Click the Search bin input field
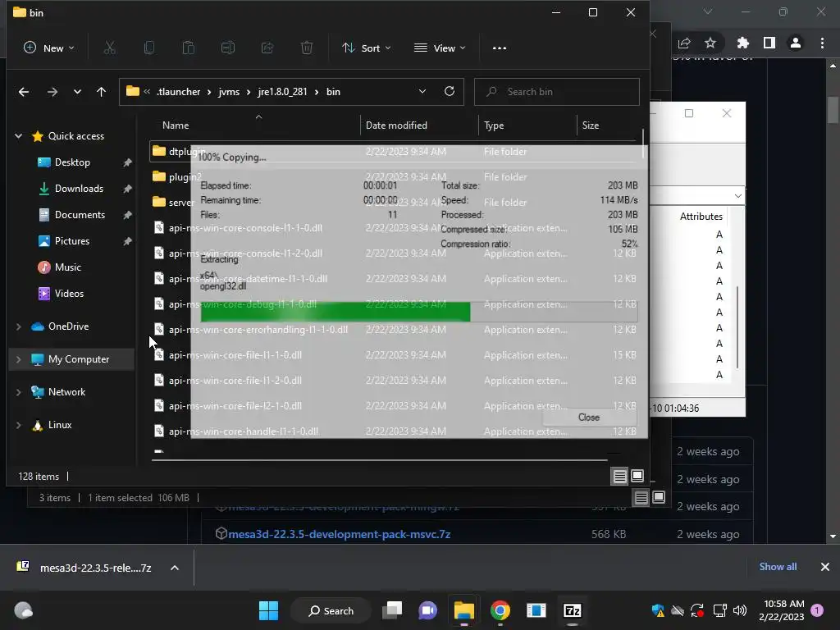This screenshot has height=630, width=840. [x=557, y=92]
